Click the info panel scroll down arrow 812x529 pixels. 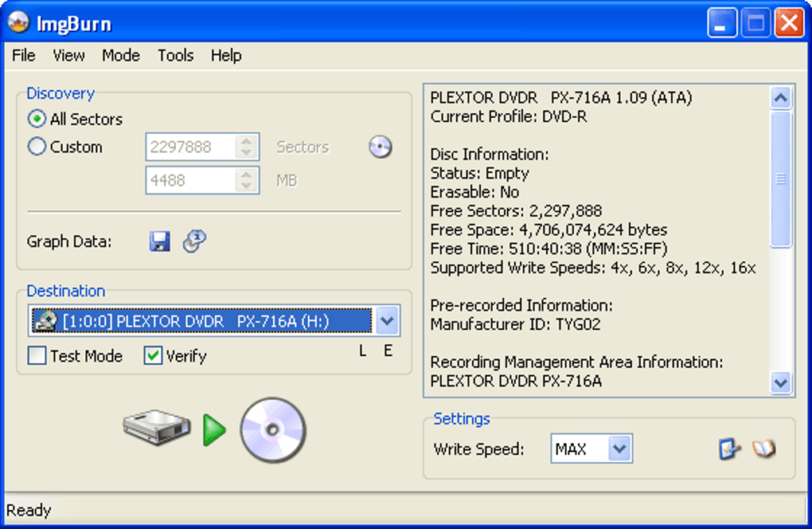[x=780, y=383]
